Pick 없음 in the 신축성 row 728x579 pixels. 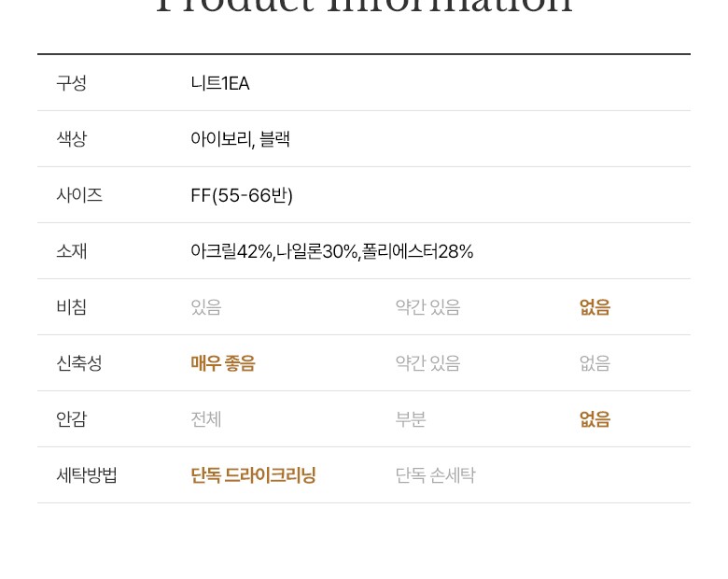(x=595, y=363)
